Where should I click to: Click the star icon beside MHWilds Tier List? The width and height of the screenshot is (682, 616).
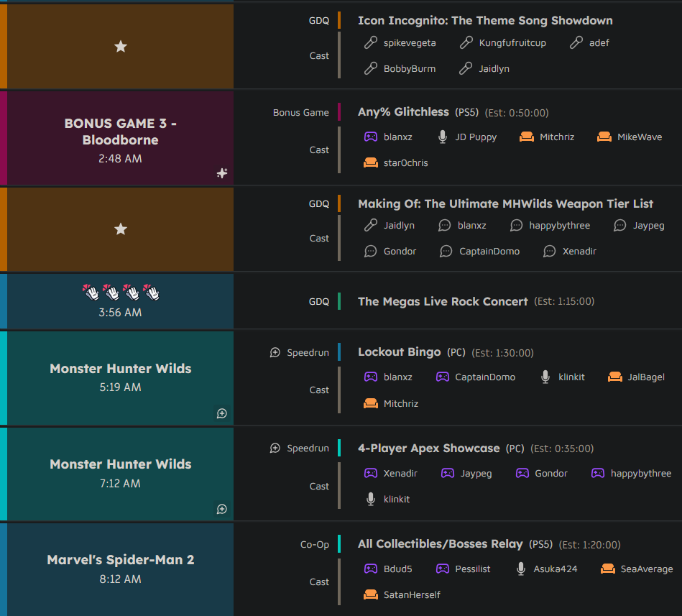[x=121, y=229]
